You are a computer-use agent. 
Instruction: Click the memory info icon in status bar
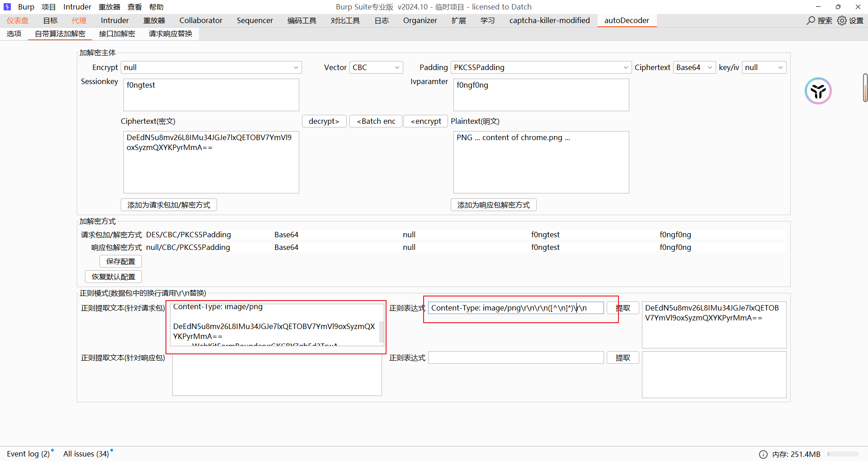point(763,454)
